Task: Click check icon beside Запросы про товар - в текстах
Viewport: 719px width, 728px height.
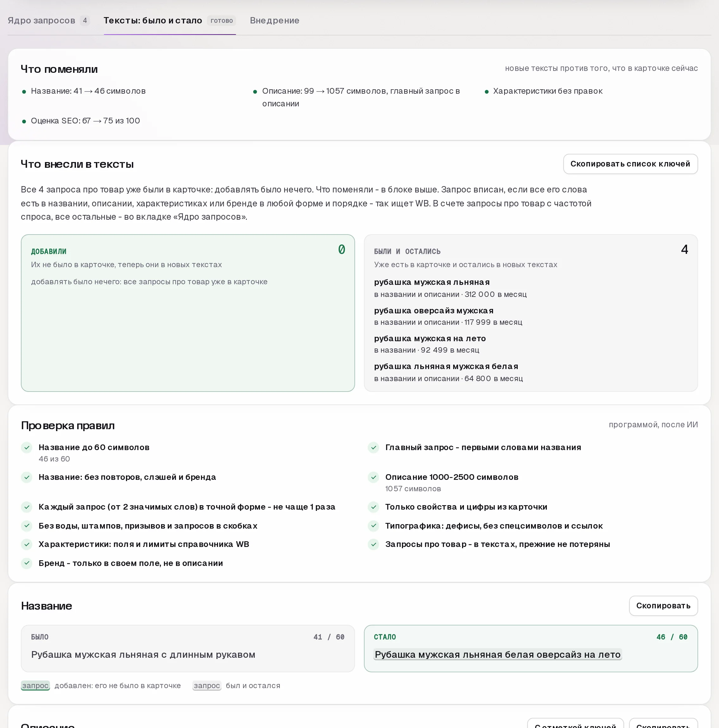Action: (373, 544)
